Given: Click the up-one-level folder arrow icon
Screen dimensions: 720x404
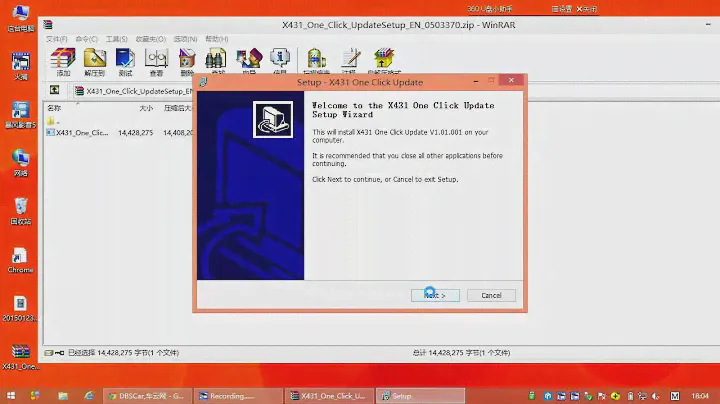Looking at the screenshot, I should [54, 91].
